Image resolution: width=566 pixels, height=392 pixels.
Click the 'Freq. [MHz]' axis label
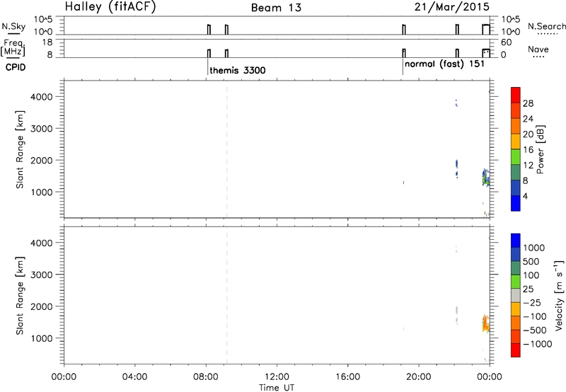(13, 48)
